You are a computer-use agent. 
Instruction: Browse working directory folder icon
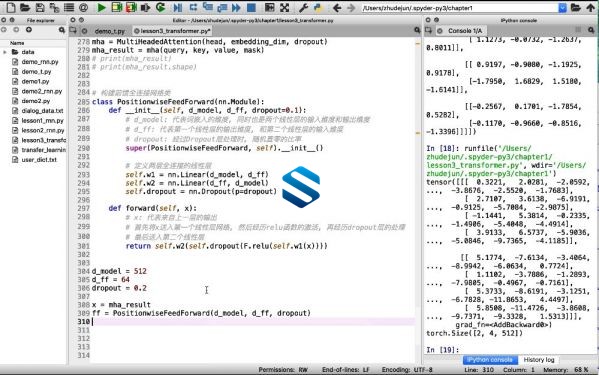(x=576, y=7)
